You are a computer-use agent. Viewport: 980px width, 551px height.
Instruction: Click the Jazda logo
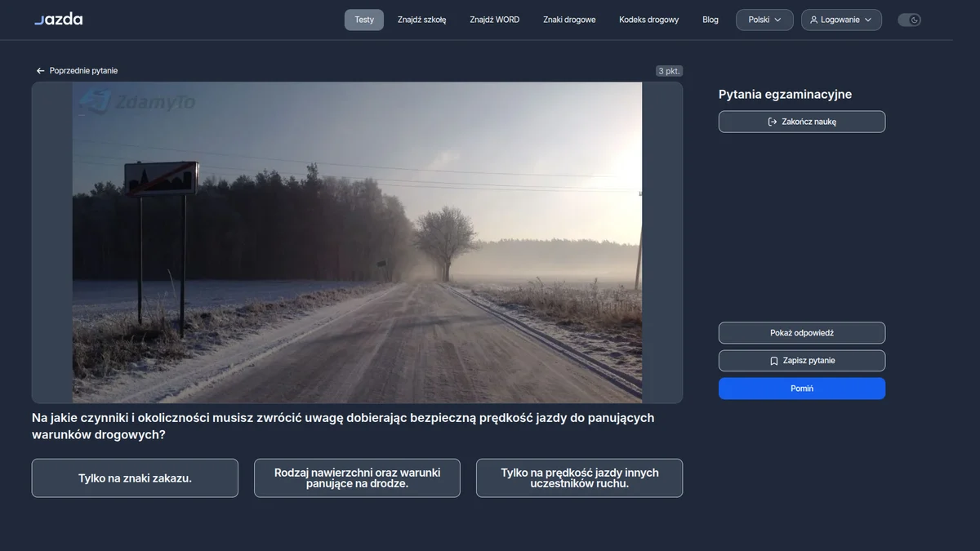coord(59,19)
